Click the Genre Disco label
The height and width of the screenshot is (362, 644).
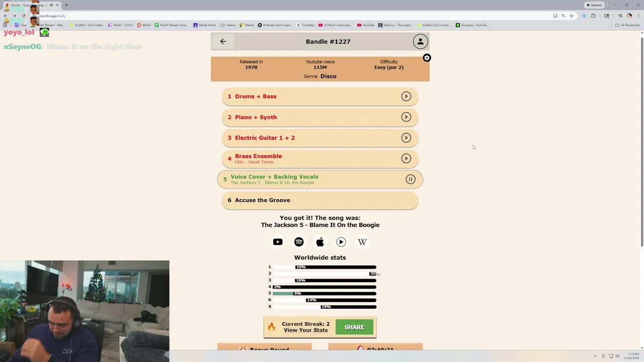point(320,76)
